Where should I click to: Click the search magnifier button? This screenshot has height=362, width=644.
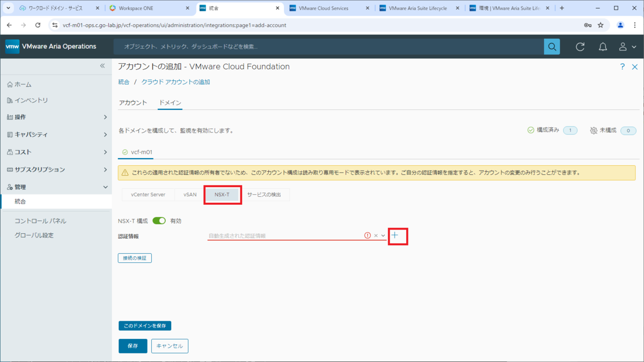coord(552,47)
